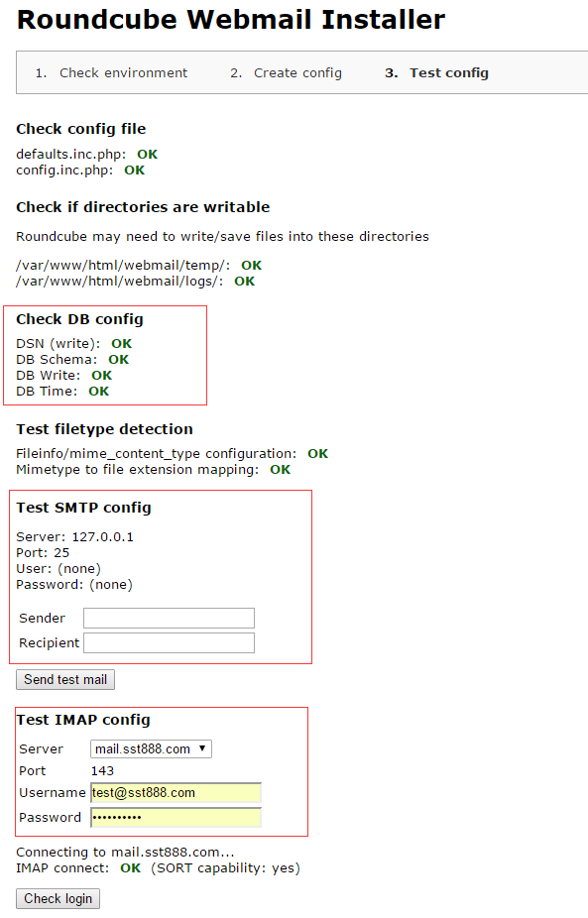Send the SMTP test mail
Viewport: 588px width, 918px height.
(x=65, y=679)
